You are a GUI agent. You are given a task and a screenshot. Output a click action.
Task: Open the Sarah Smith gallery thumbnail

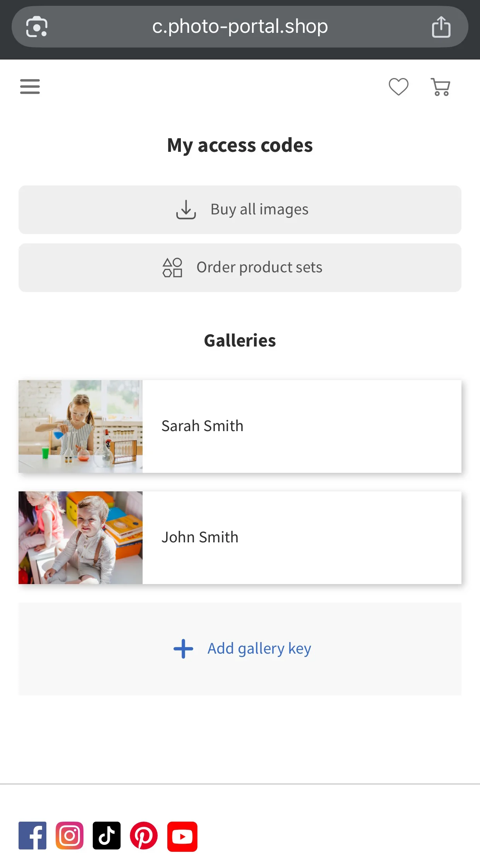tap(80, 426)
